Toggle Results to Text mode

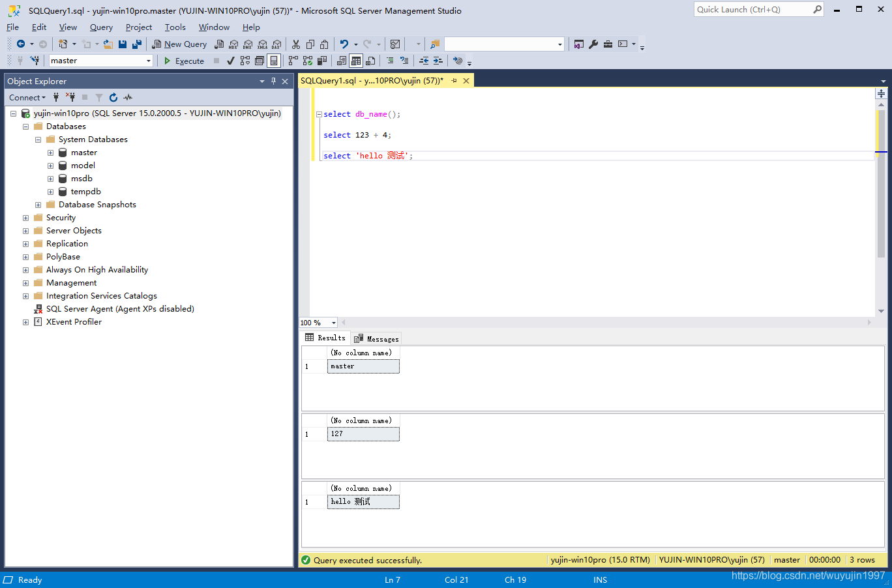coord(342,61)
